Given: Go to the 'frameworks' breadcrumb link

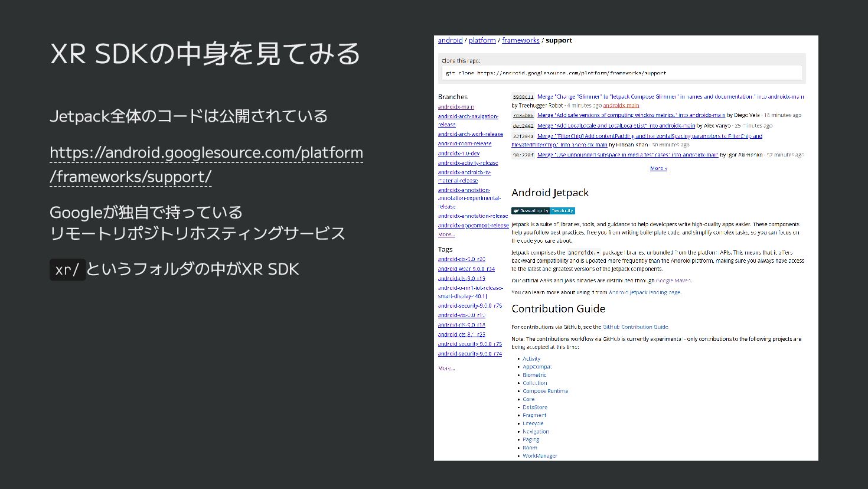Looking at the screenshot, I should [520, 40].
